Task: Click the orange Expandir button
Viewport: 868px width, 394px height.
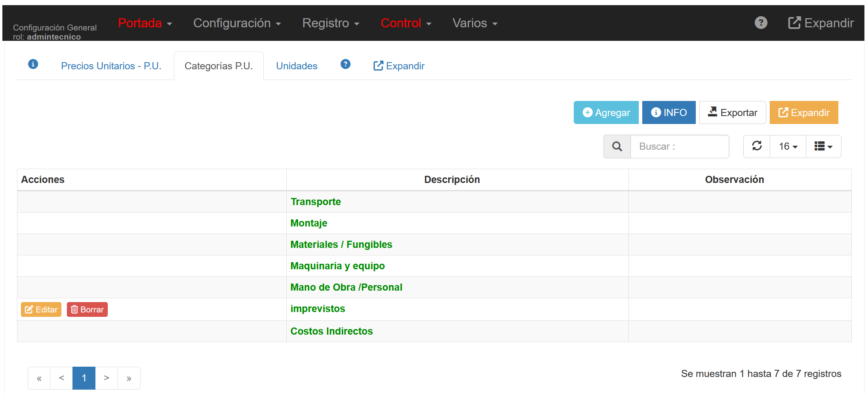Action: [x=803, y=113]
